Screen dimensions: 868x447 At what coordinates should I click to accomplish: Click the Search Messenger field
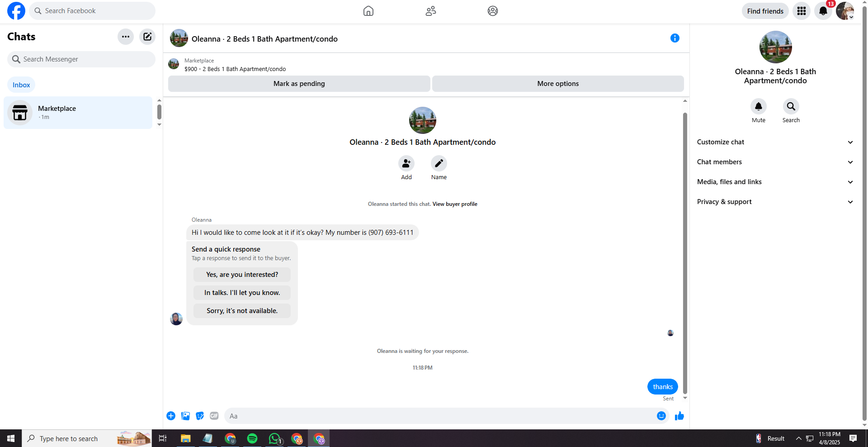(81, 59)
